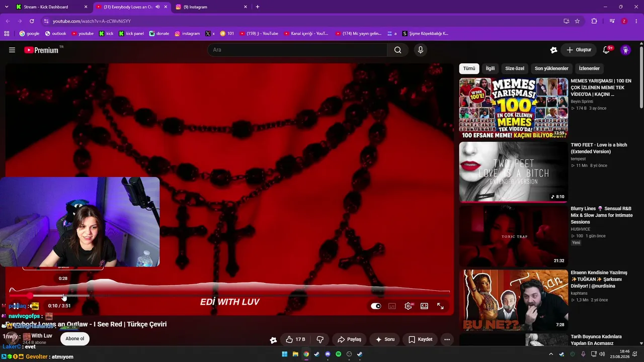Image resolution: width=644 pixels, height=362 pixels.
Task: Close the Instagram tab
Action: pos(246,7)
